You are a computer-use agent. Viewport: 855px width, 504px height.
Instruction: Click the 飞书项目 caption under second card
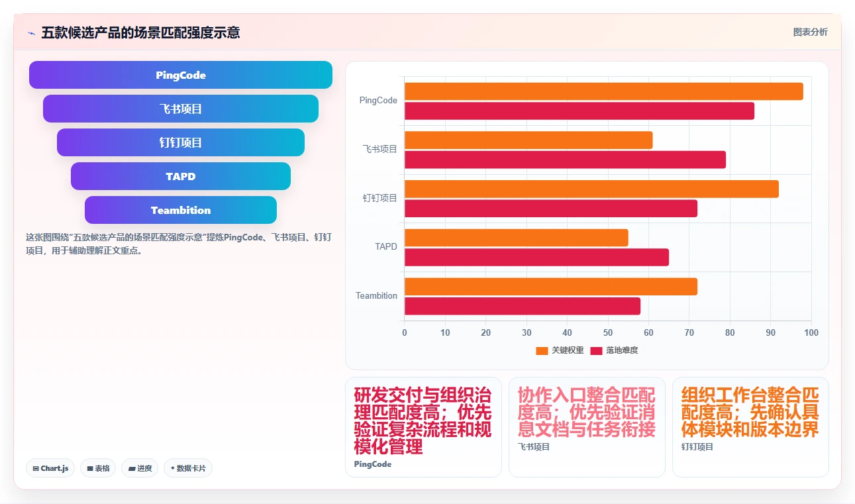click(534, 447)
